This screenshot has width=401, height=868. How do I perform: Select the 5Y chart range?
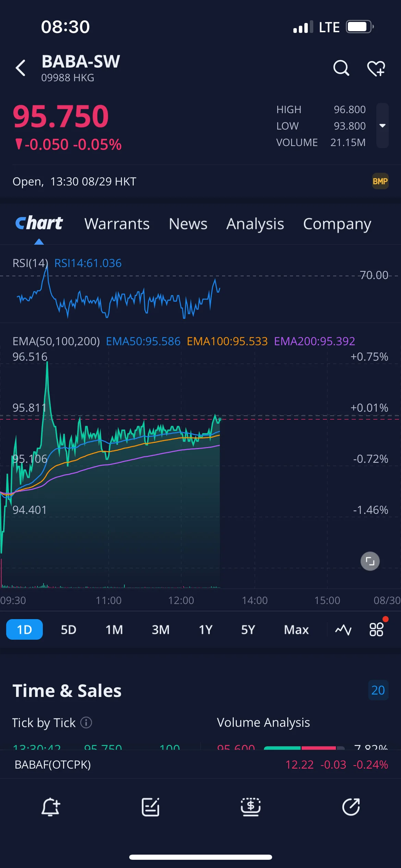[248, 629]
